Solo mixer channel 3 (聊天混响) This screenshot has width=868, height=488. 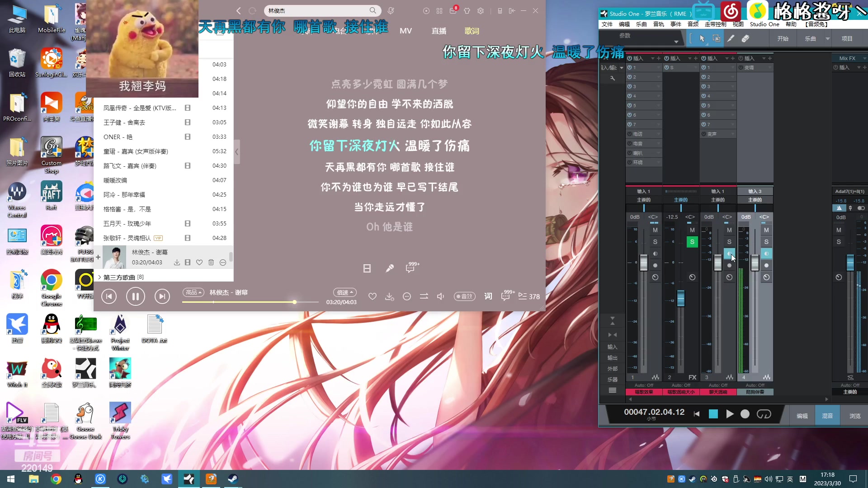pyautogui.click(x=729, y=242)
